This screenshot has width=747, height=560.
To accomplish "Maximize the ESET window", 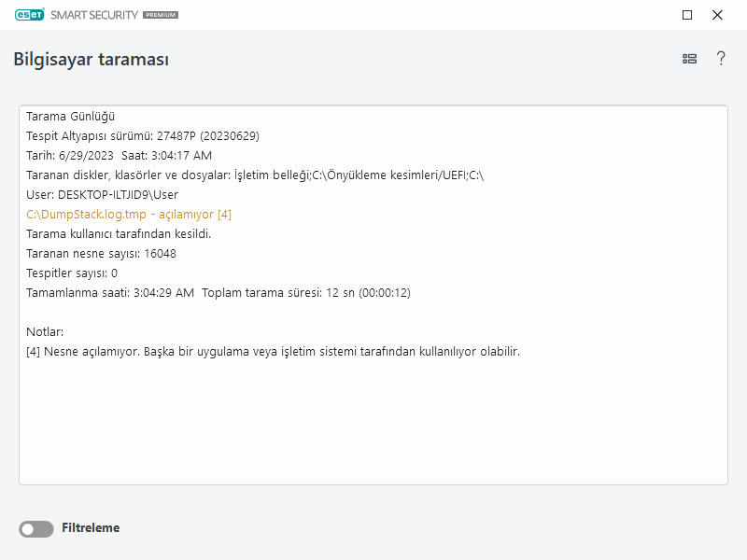I will tap(687, 15).
